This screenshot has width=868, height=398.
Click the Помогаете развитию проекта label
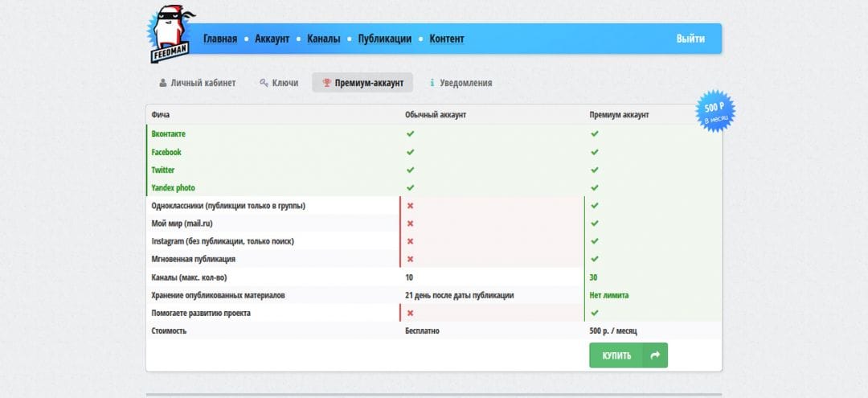pos(201,313)
